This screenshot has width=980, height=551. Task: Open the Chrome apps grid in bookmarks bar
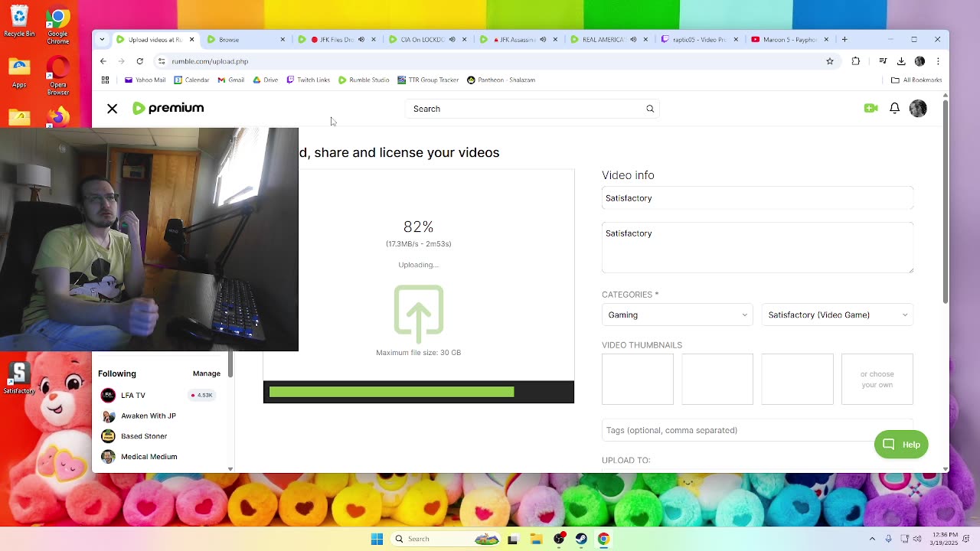pyautogui.click(x=105, y=80)
